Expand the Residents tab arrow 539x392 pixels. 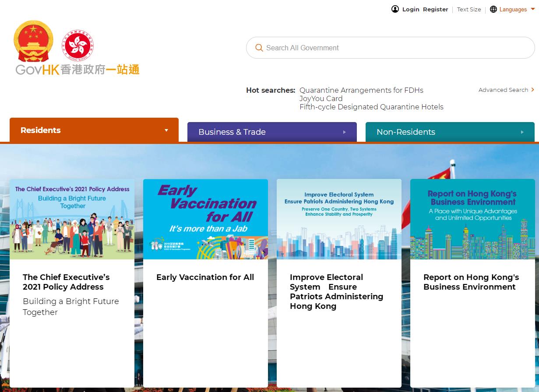click(x=166, y=130)
